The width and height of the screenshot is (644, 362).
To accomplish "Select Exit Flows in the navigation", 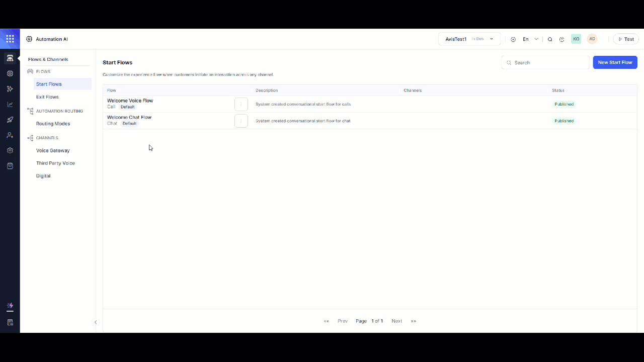I will 47,97.
